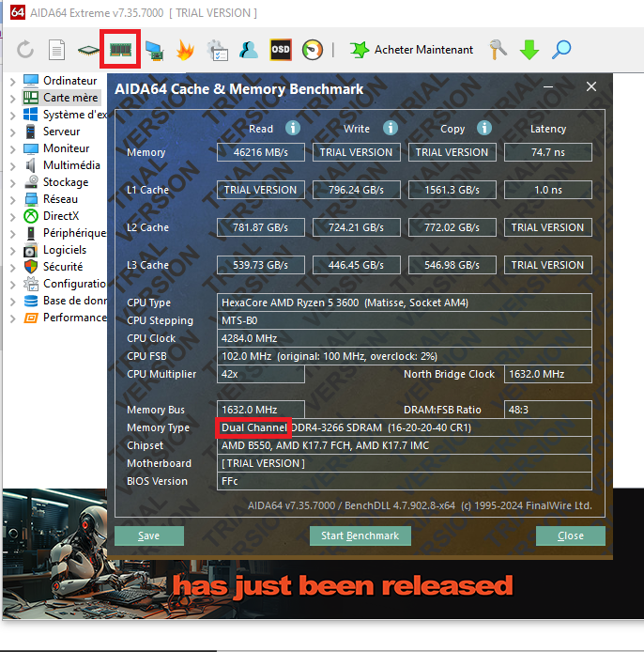Viewport: 644px width, 652px height.
Task: Expand the Ordinateur tree node
Action: (x=13, y=81)
